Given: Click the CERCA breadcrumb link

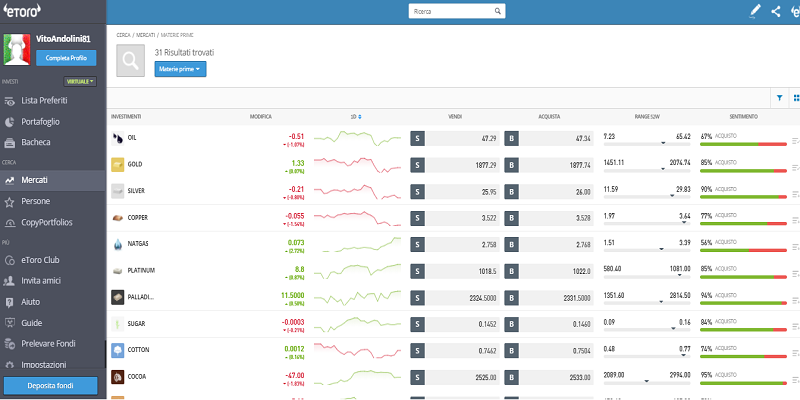Looking at the screenshot, I should pyautogui.click(x=123, y=35).
